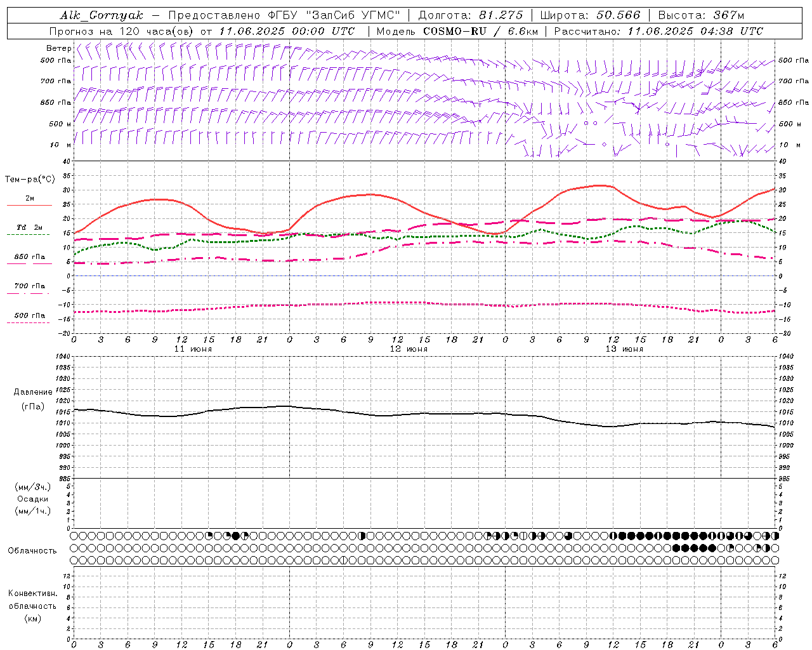Click the dotted pink line sample under 500 гПа legend
The height and width of the screenshot is (650, 812).
[29, 323]
